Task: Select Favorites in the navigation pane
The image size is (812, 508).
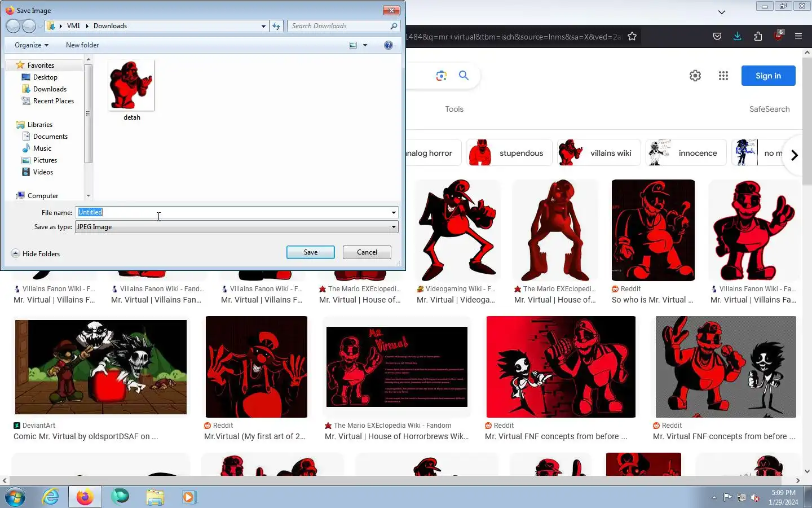Action: 41,65
